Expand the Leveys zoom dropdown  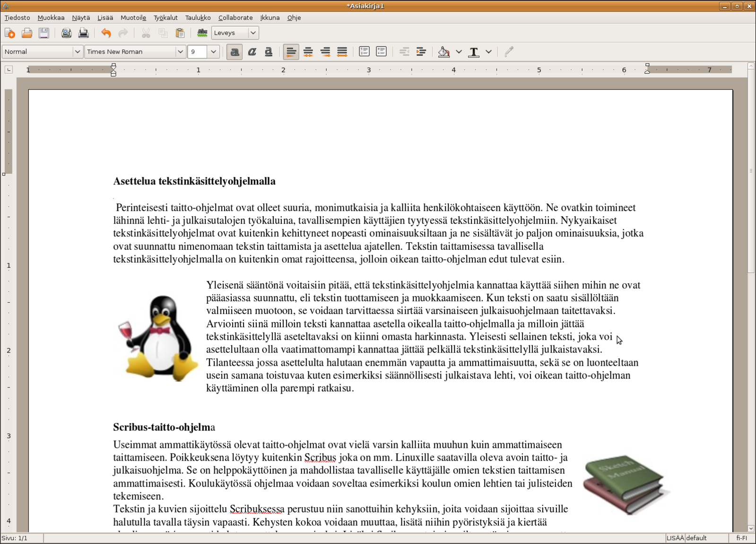(x=253, y=33)
